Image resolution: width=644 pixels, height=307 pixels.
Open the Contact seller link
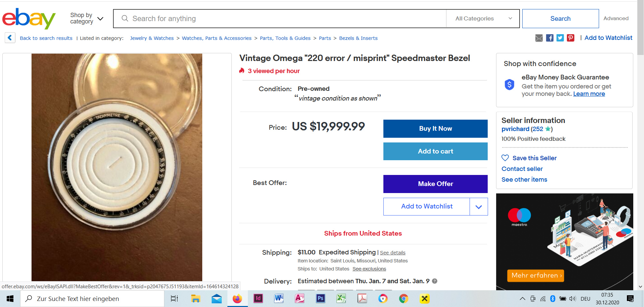coord(522,169)
